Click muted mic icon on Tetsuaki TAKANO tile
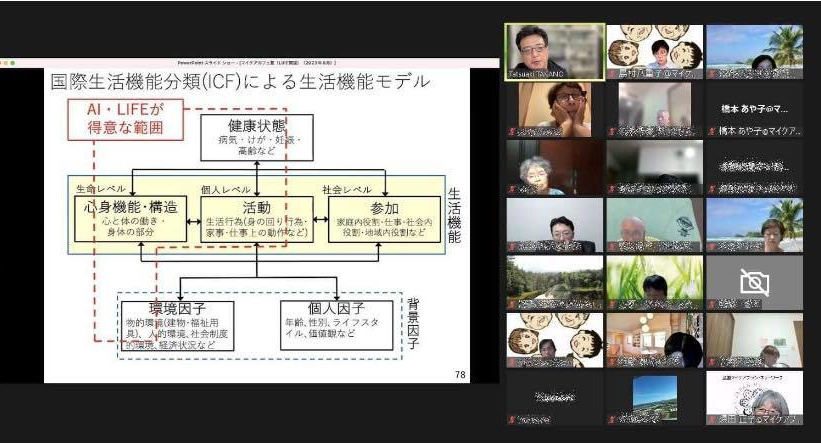Screen dimensions: 821x444 click(512, 74)
